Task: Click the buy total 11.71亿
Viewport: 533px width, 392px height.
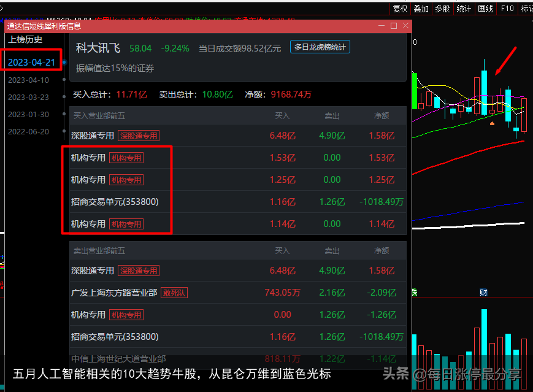Action: [131, 94]
